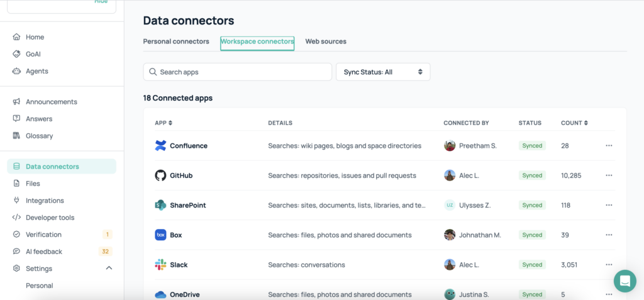Click Ulysses Z. initials avatar
Image resolution: width=644 pixels, height=300 pixels.
(450, 205)
